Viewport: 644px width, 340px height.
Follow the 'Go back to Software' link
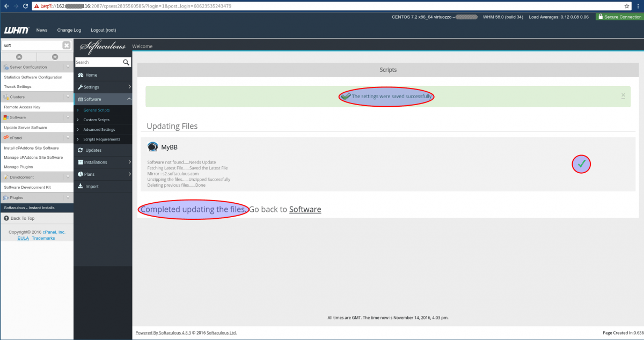(x=305, y=209)
